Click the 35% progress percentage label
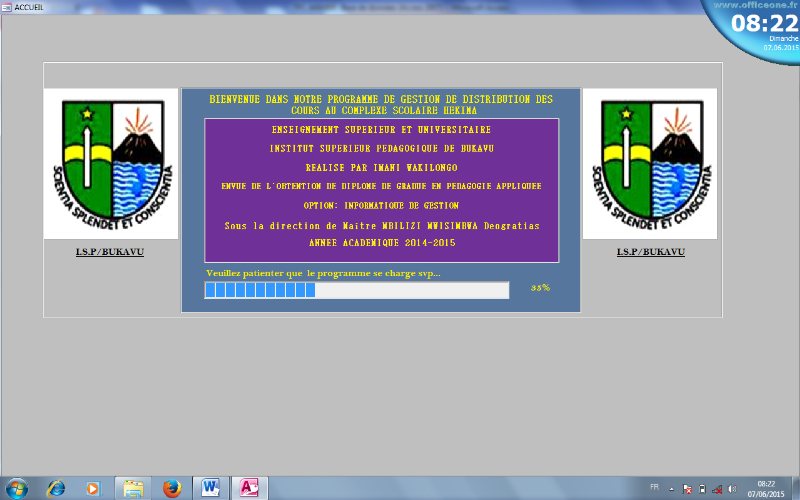Image resolution: width=800 pixels, height=500 pixels. [540, 288]
